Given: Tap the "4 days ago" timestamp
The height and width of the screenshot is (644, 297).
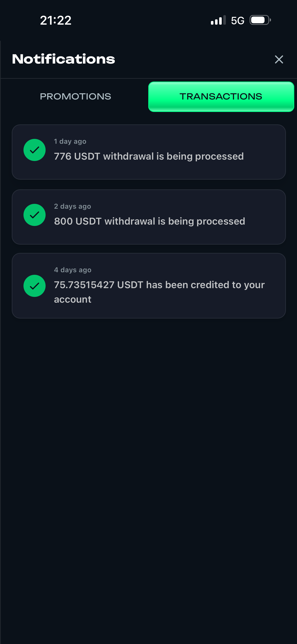Looking at the screenshot, I should 73,270.
